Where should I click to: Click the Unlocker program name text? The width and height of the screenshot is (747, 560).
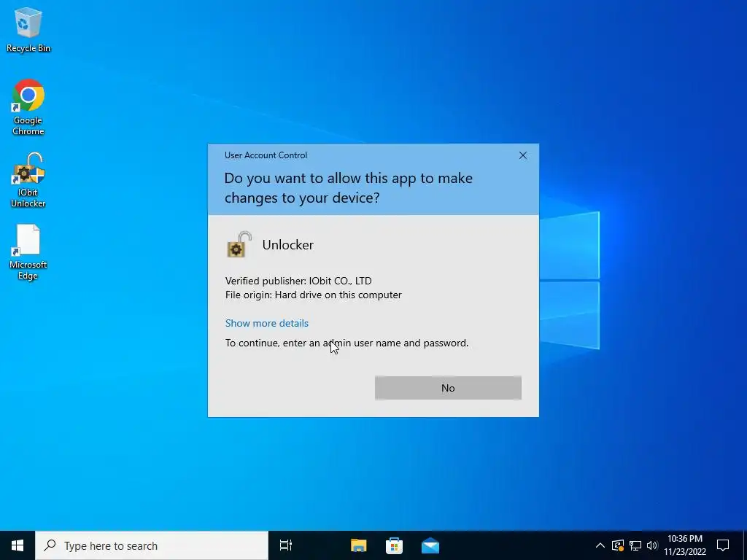point(287,245)
